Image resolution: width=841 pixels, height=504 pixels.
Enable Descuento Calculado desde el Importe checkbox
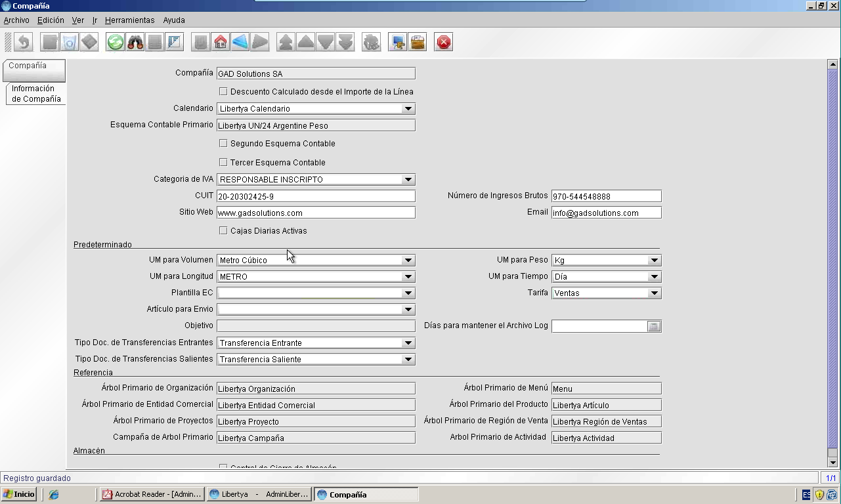[223, 91]
